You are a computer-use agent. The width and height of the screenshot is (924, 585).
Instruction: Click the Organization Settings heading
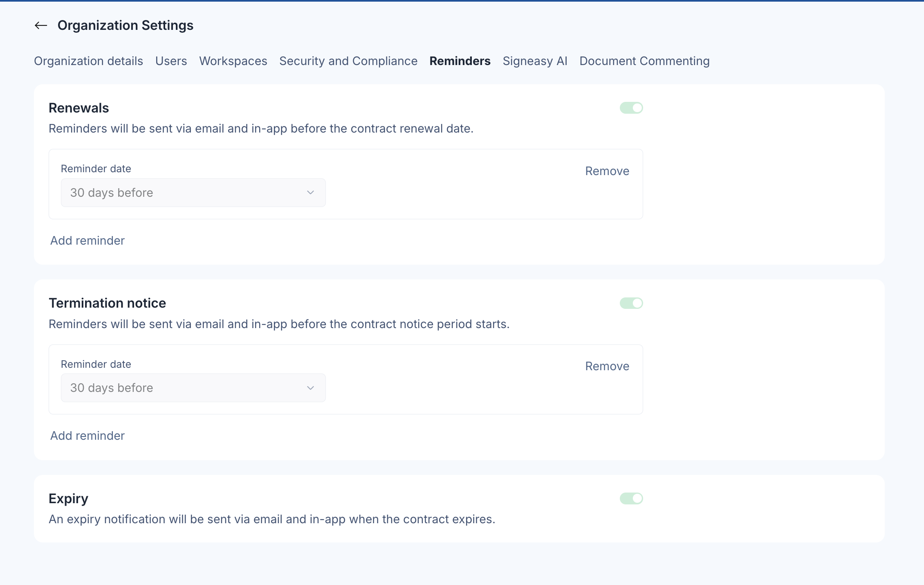(x=126, y=25)
